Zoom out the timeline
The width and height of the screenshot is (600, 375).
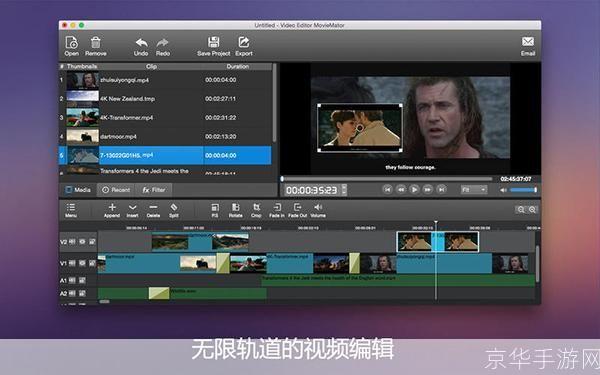tap(521, 209)
